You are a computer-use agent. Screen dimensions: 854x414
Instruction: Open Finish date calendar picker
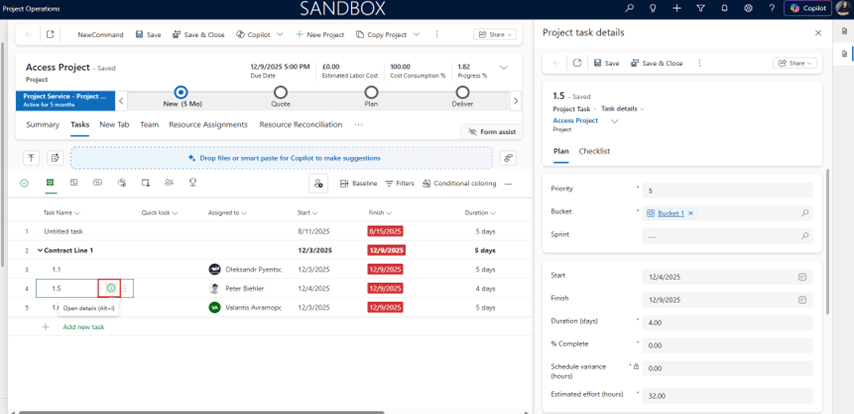click(x=802, y=299)
